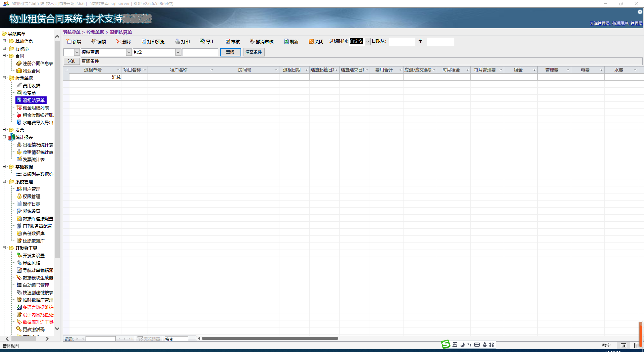This screenshot has width=644, height=352.
Task: Click the grid horizontal scrollbar thumb
Action: [270, 338]
